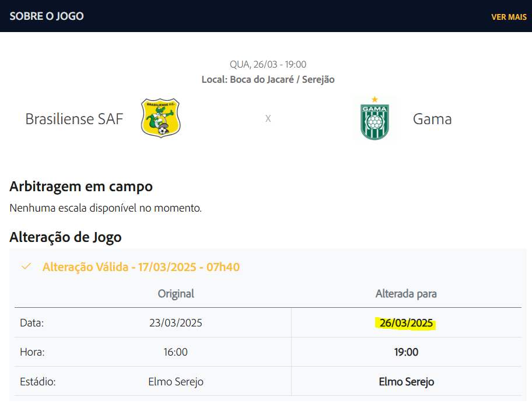
Task: Click the QUA, 26/03 - 19:00 match date
Action: click(x=268, y=64)
